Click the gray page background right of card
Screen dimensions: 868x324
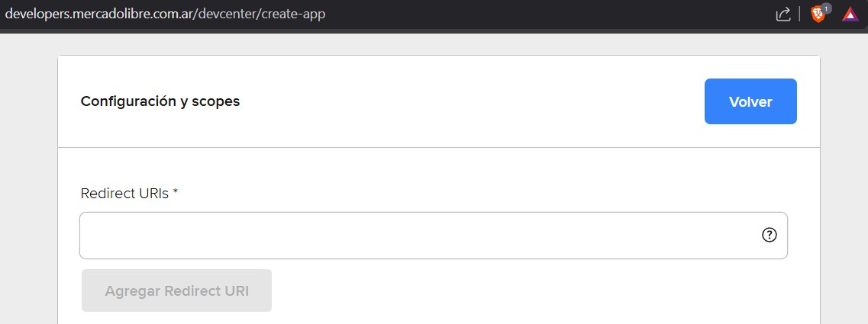tap(844, 182)
